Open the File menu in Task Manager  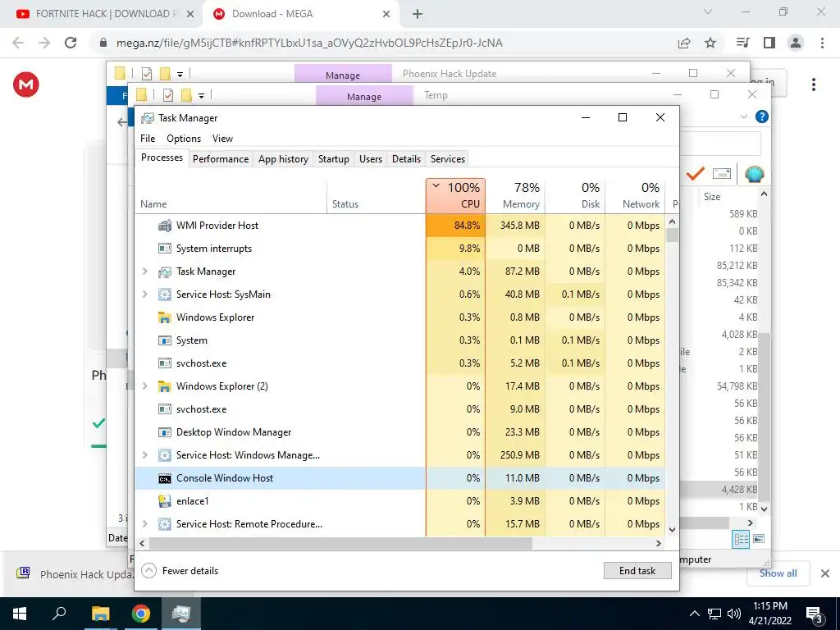pos(148,138)
